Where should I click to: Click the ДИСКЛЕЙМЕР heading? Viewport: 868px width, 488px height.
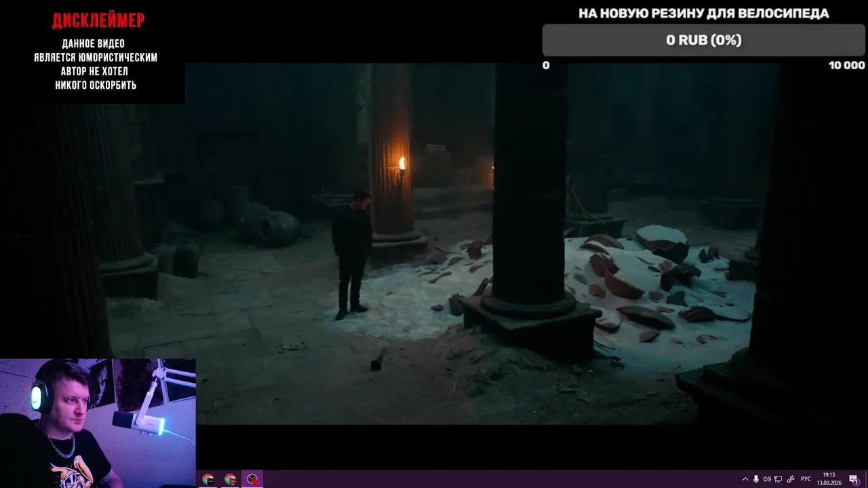tap(98, 21)
